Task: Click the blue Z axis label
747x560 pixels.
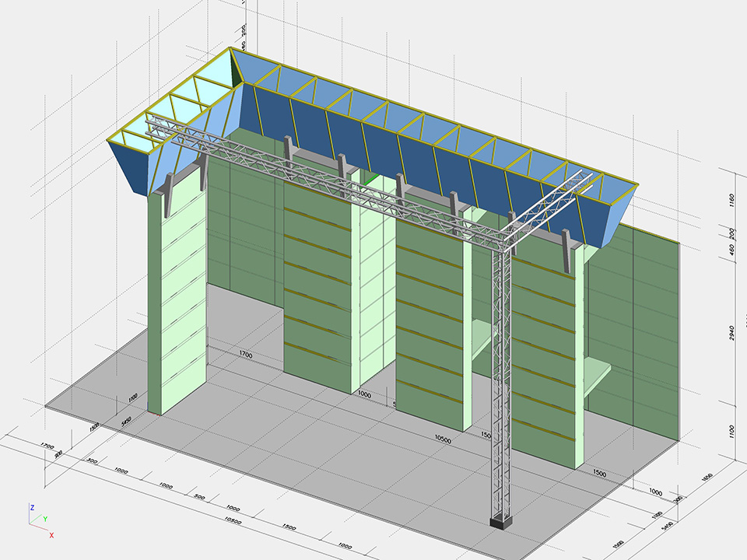Action: tap(32, 507)
